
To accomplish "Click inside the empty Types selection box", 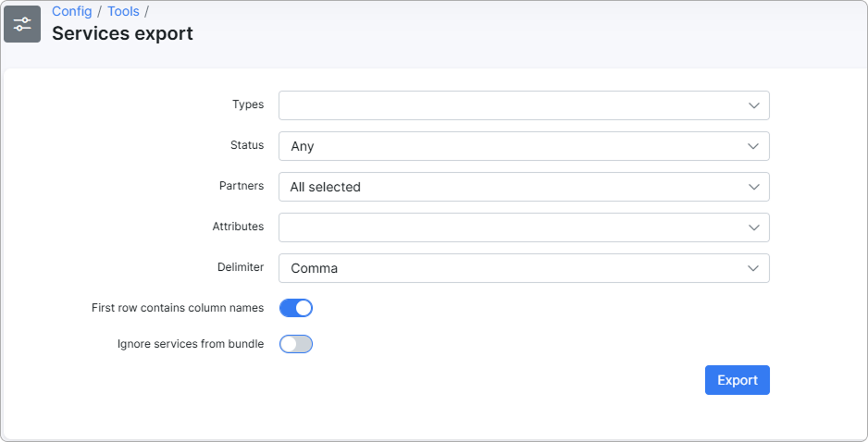I will click(509, 105).
